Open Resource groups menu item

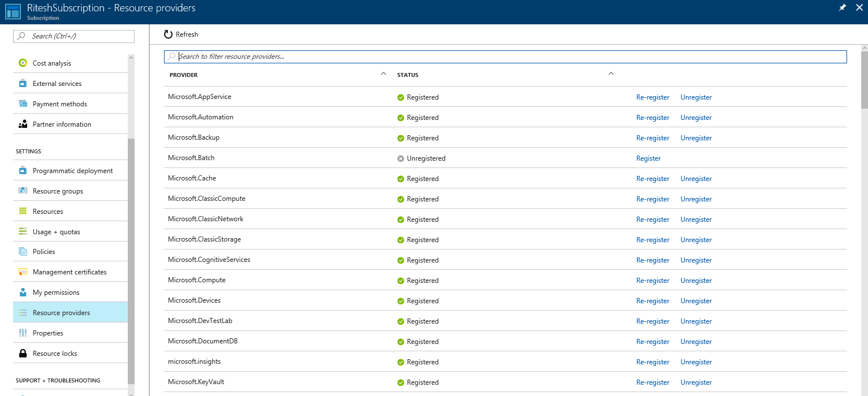(x=70, y=191)
